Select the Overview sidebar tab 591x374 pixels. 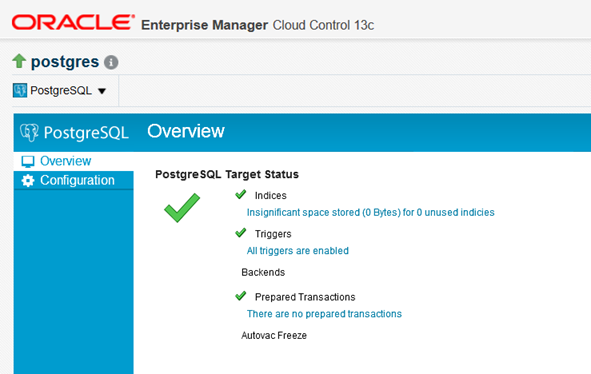pyautogui.click(x=73, y=161)
